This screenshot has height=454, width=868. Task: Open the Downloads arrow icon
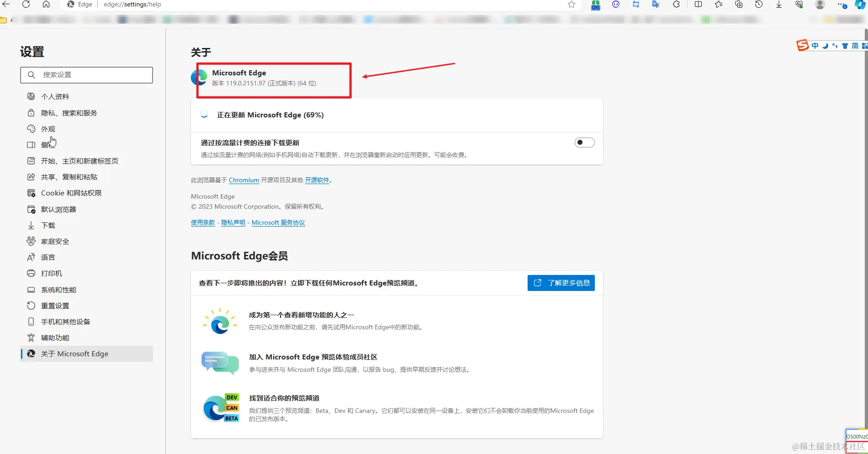click(779, 4)
